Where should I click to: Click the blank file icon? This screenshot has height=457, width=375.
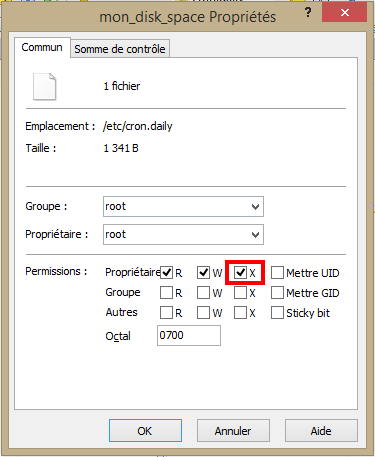click(x=44, y=86)
